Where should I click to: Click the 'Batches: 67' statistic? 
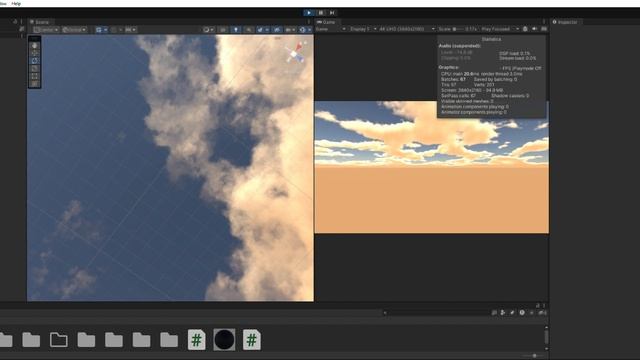[453, 79]
